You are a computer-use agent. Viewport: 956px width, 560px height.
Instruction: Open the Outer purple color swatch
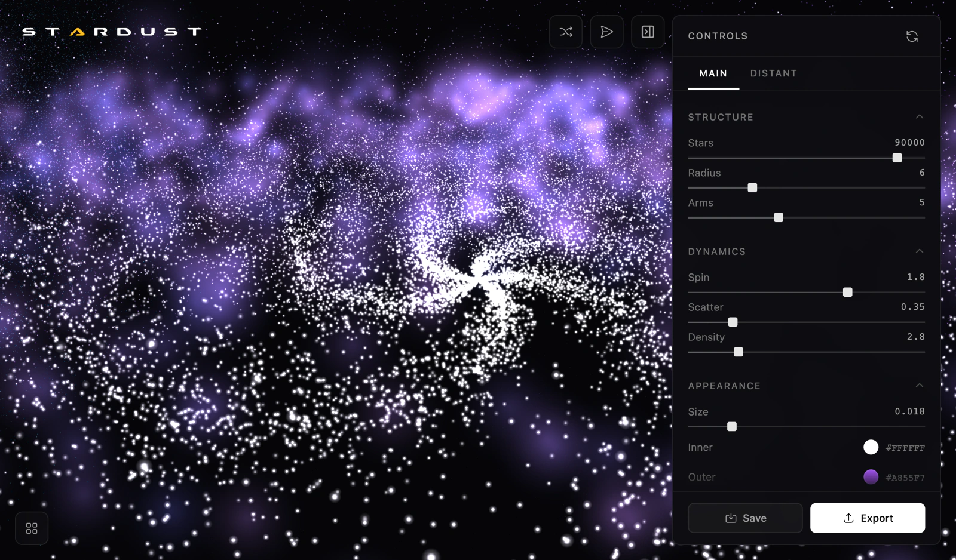871,477
